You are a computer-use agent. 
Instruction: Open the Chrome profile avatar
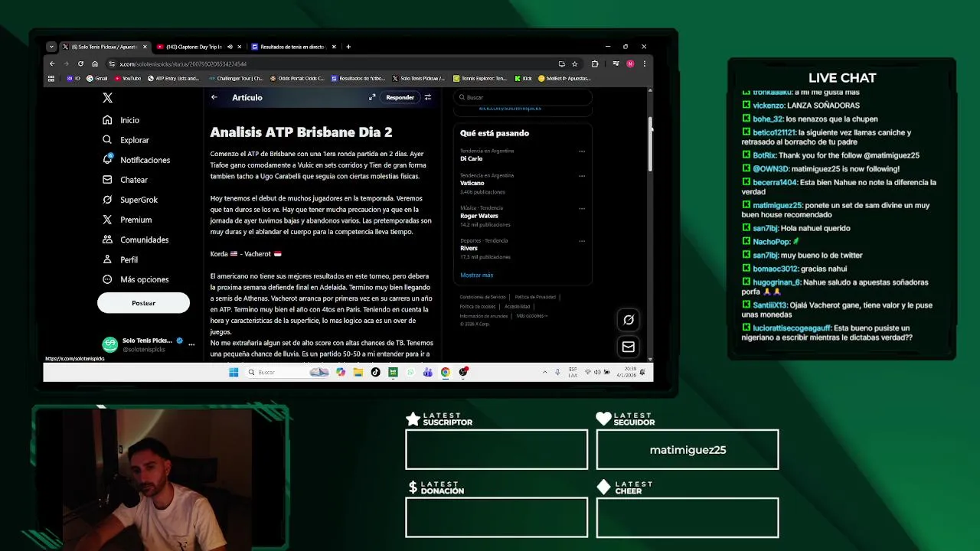[630, 64]
